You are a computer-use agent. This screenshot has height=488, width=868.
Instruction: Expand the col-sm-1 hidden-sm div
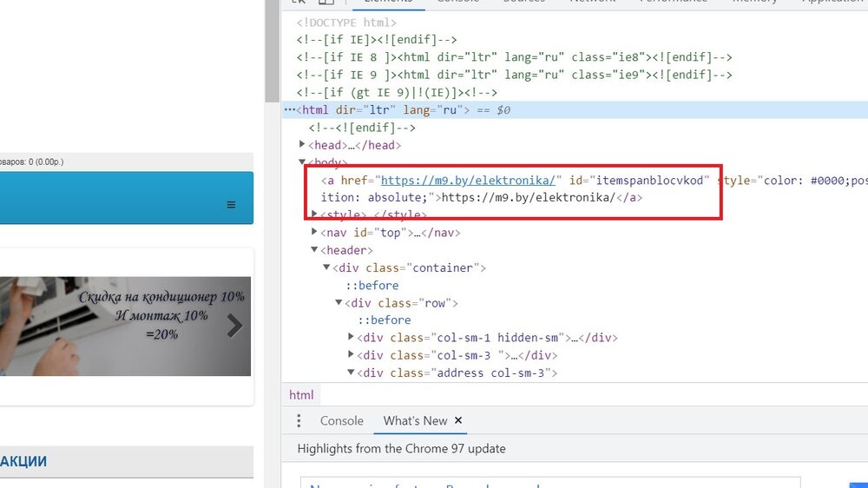(x=351, y=337)
